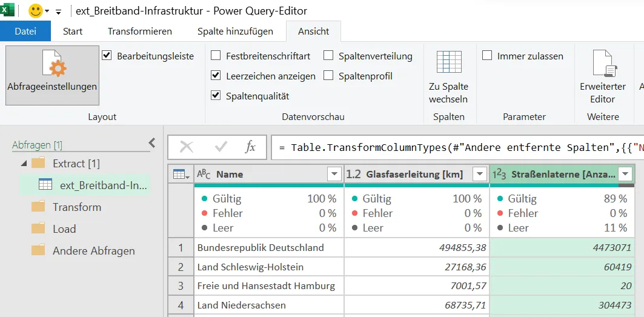644x317 pixels.
Task: Click the 89 % Gültig value in Straßenlaterne
Action: [614, 199]
